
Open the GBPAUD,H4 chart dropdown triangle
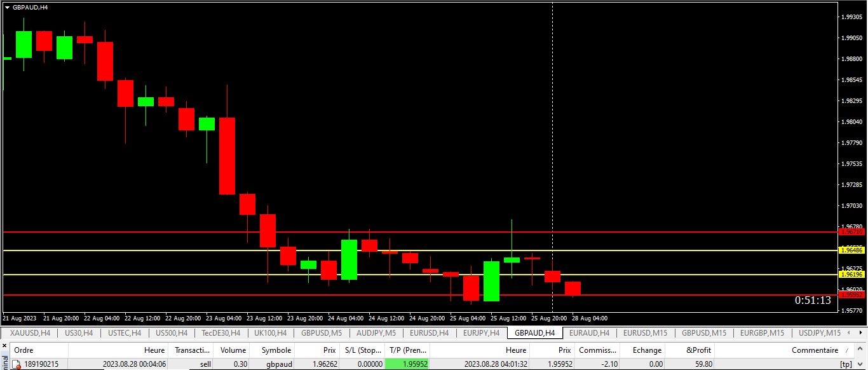(x=7, y=7)
